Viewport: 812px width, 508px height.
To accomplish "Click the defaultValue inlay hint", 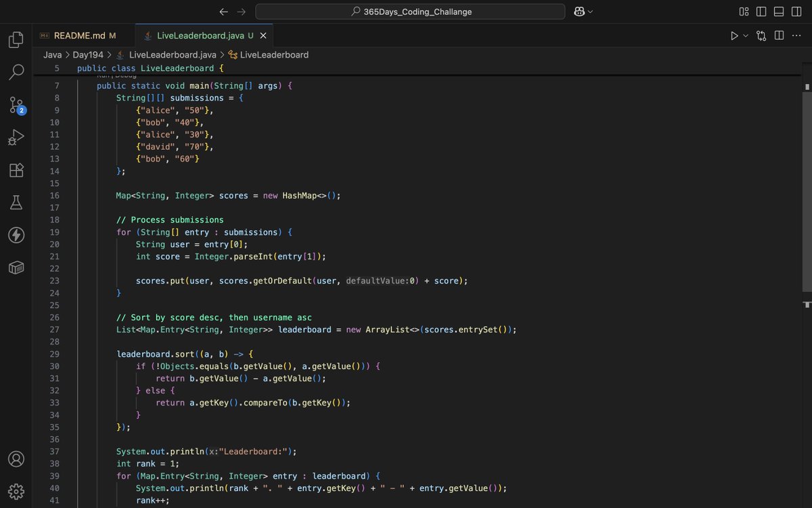I will pyautogui.click(x=378, y=281).
